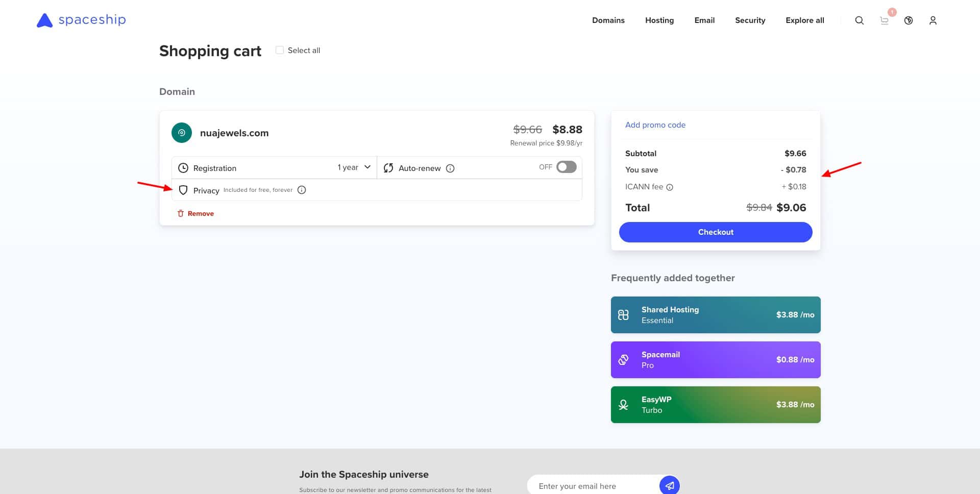
Task: Turn on the Auto-renew toggle
Action: pyautogui.click(x=566, y=167)
